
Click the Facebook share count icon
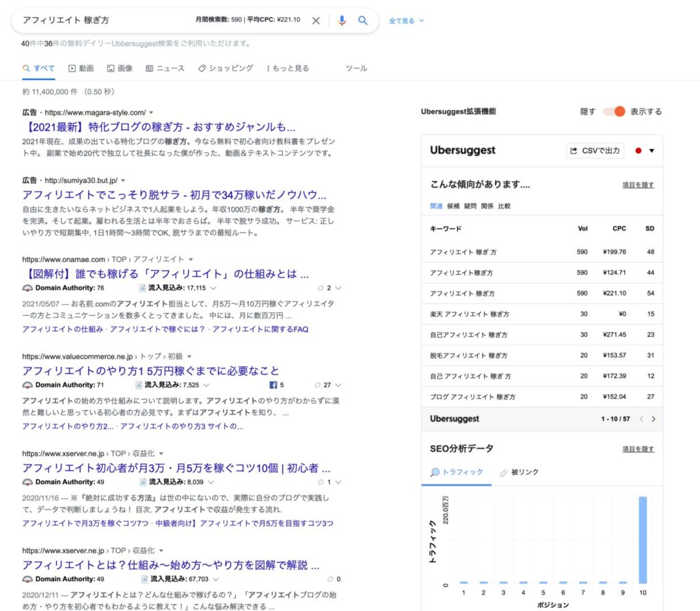tap(273, 385)
